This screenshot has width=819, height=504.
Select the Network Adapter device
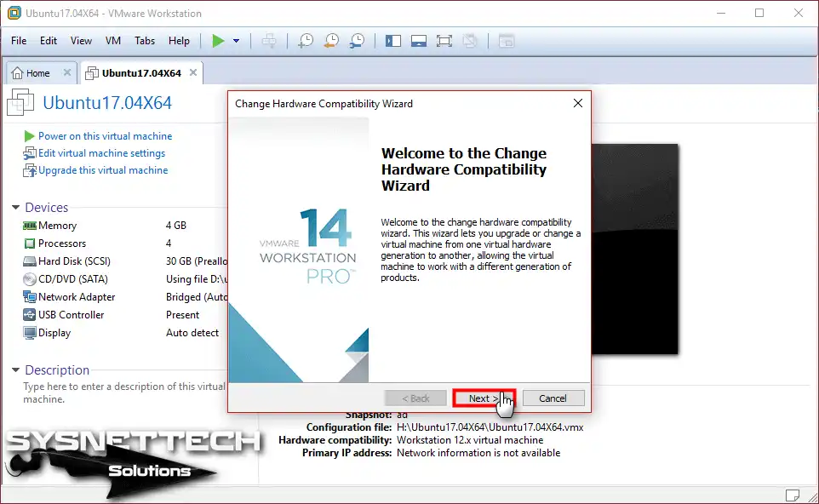(x=124, y=296)
